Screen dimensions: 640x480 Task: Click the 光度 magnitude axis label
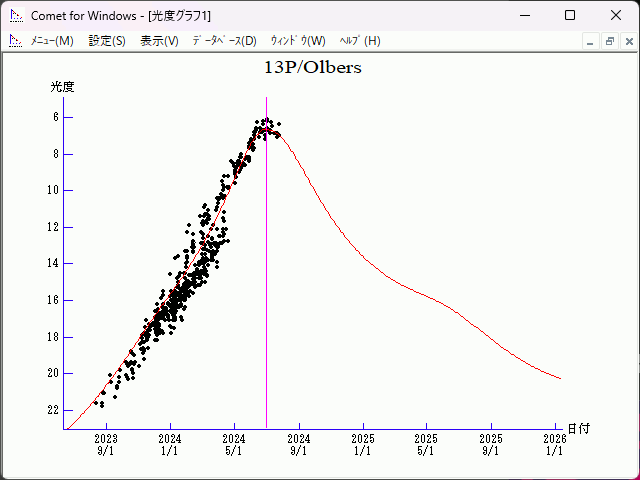pyautogui.click(x=62, y=87)
